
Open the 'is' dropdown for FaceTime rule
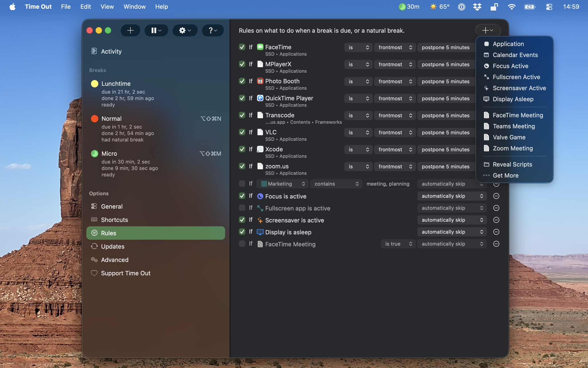(x=358, y=47)
